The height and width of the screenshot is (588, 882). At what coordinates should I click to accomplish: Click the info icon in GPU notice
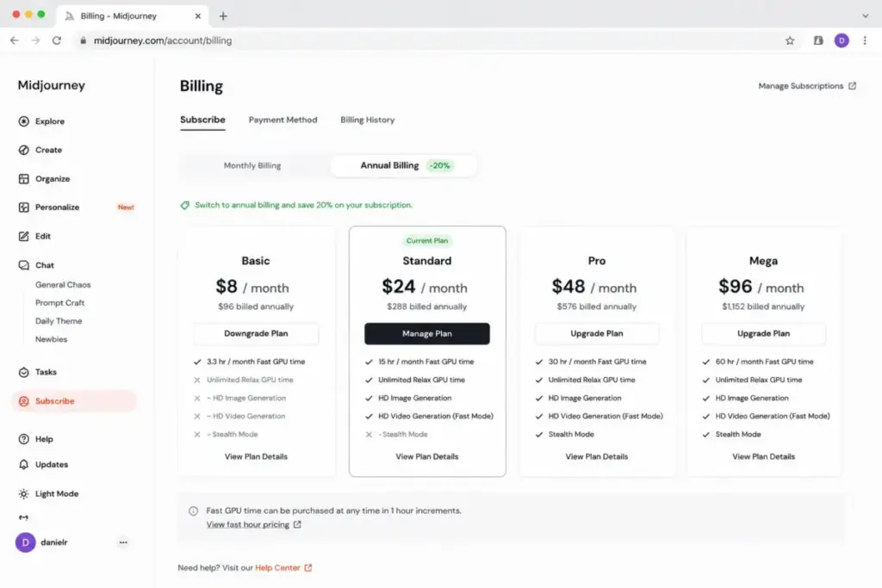(193, 511)
